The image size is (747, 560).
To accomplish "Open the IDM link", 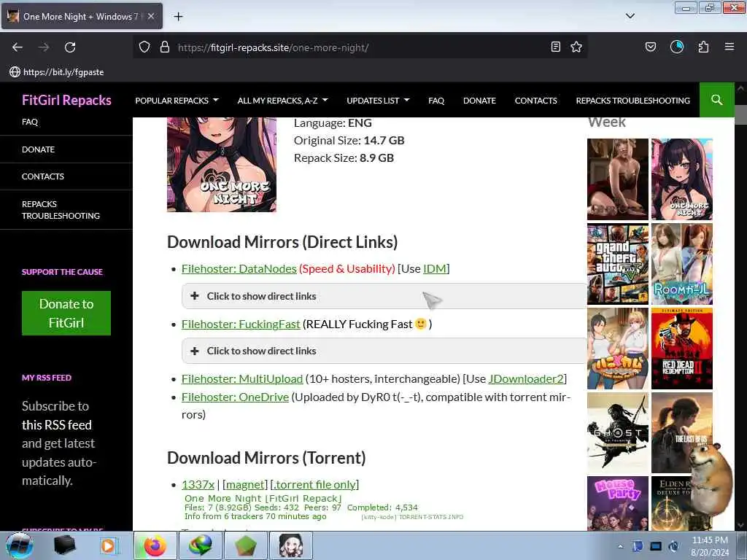I will (435, 268).
